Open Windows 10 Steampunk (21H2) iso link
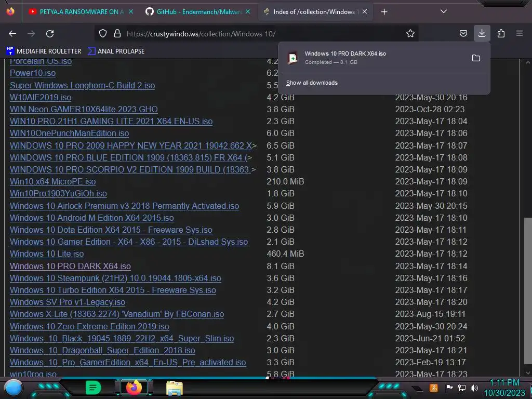 (115, 278)
